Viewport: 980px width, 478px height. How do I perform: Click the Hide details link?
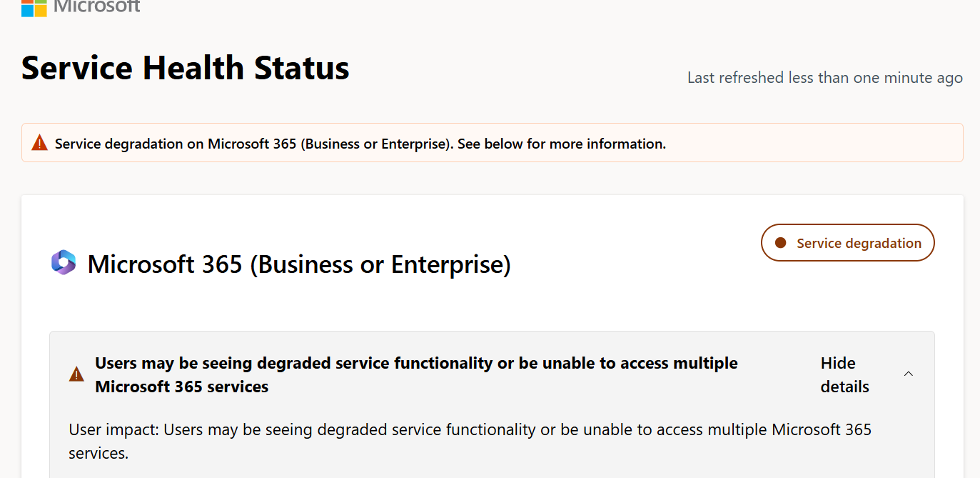(x=845, y=374)
